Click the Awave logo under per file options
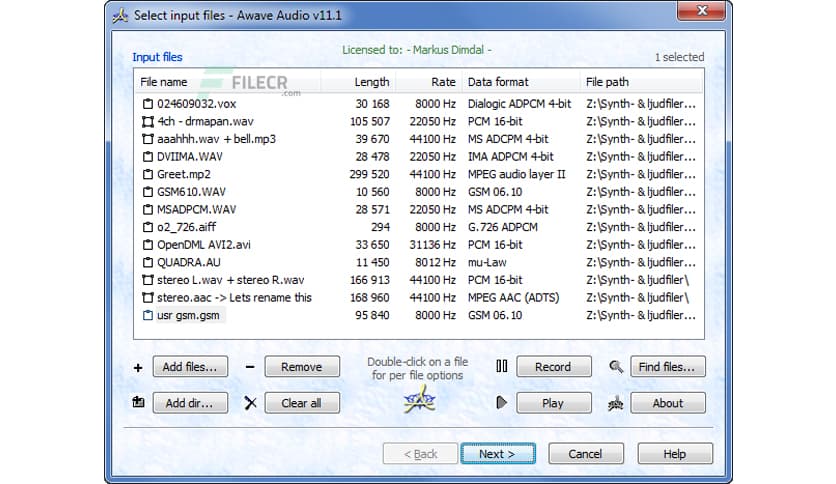Viewport: 836px width, 484px height. tap(420, 400)
